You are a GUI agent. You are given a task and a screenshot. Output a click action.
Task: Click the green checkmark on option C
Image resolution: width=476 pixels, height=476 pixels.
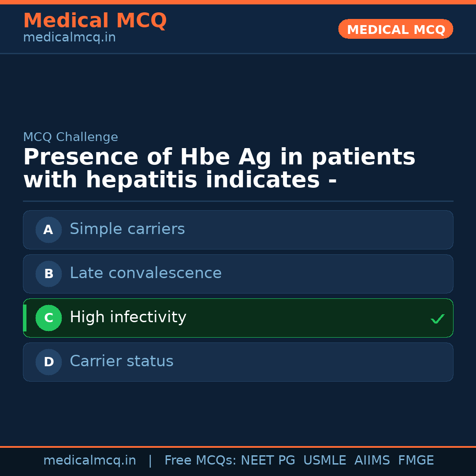[438, 318]
